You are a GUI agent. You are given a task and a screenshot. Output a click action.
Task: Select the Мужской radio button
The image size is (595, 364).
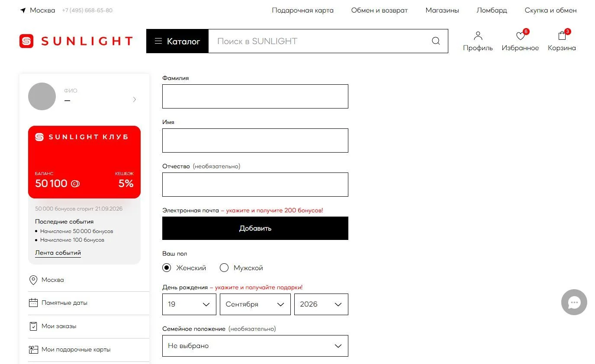coord(224,268)
